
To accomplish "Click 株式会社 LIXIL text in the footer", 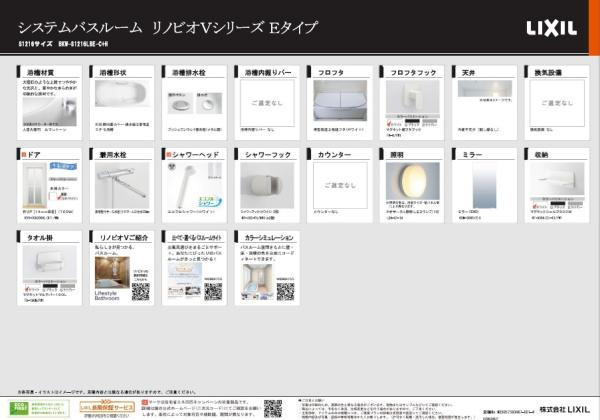I will pyautogui.click(x=565, y=409).
